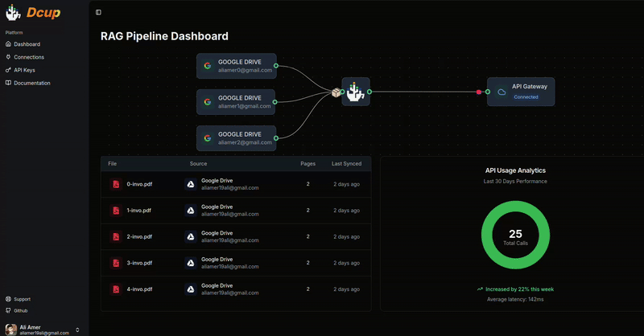
Task: Click the PDF icon for 0-invo.pdf
Action: click(116, 184)
